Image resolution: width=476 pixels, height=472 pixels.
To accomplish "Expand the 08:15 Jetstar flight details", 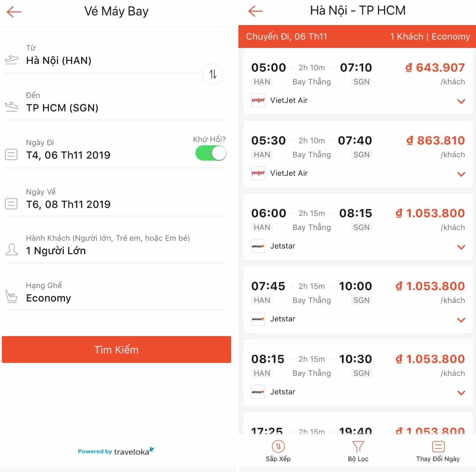I will point(461,393).
